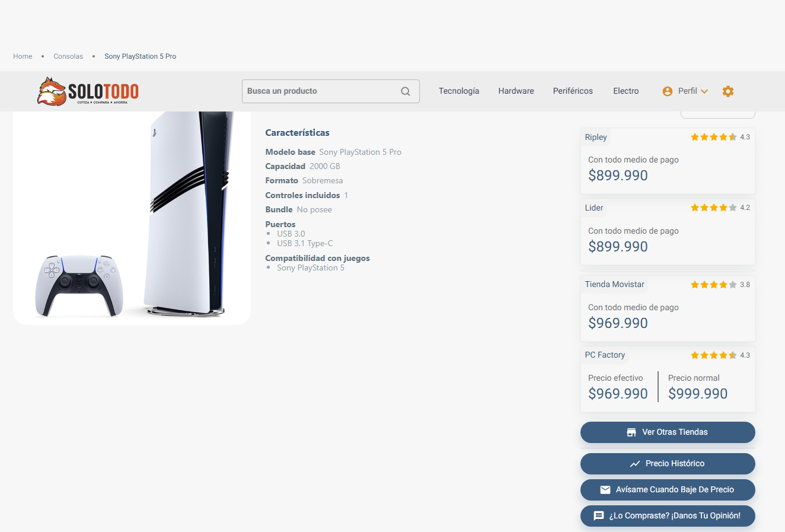This screenshot has height=532, width=785.
Task: Open the Consolas breadcrumb link
Action: pyautogui.click(x=68, y=56)
